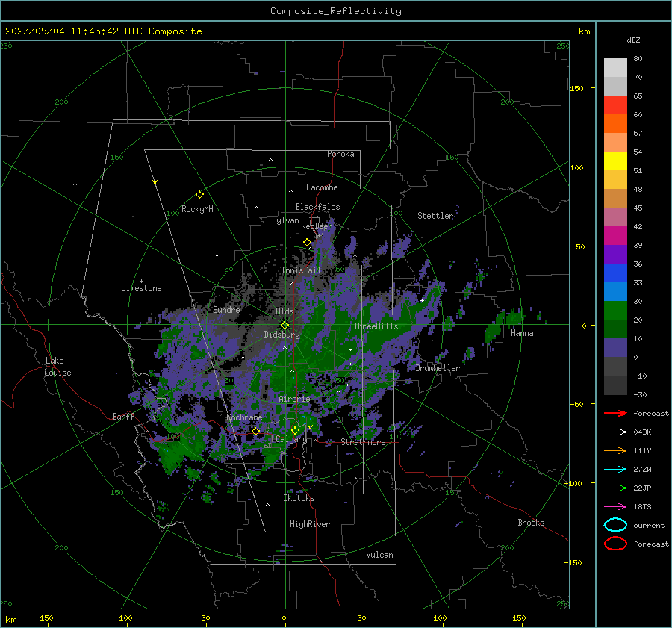
Task: Click the yellow diamond marker below Cochrane
Action: (x=256, y=432)
